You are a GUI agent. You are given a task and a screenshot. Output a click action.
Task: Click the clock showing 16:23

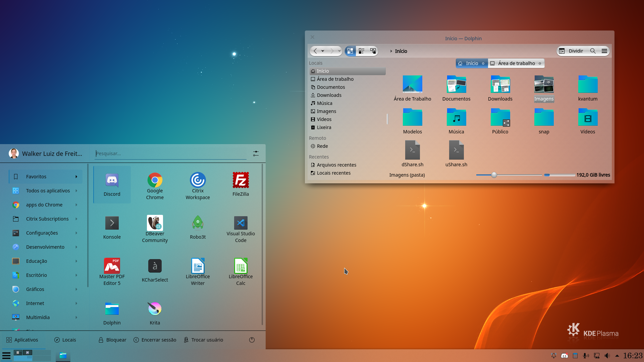point(633,356)
